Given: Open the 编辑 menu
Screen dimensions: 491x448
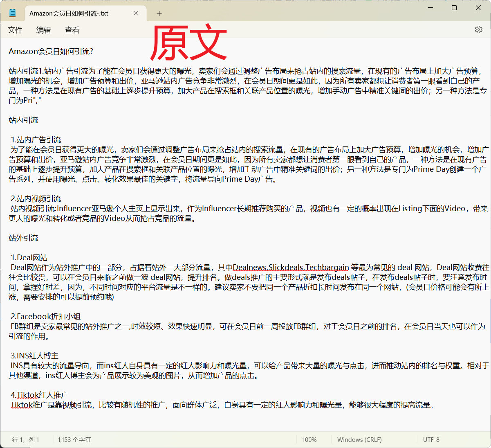Looking at the screenshot, I should pyautogui.click(x=44, y=30).
